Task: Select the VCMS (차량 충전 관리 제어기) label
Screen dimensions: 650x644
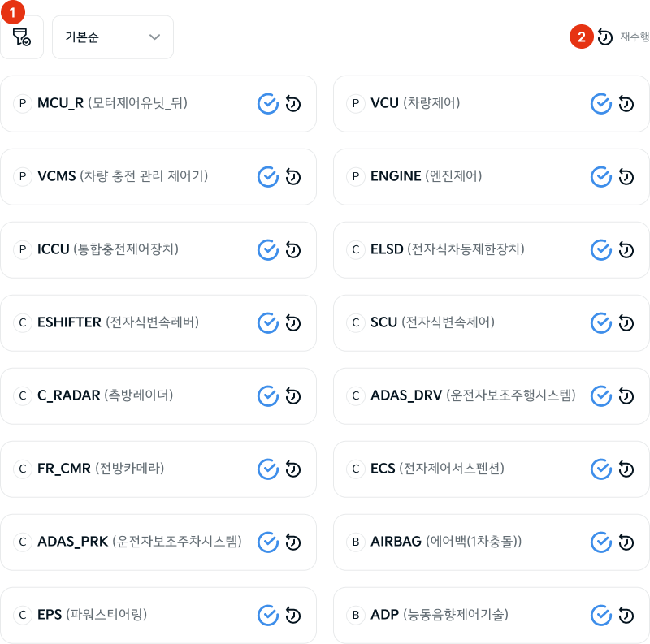Action: [x=123, y=176]
